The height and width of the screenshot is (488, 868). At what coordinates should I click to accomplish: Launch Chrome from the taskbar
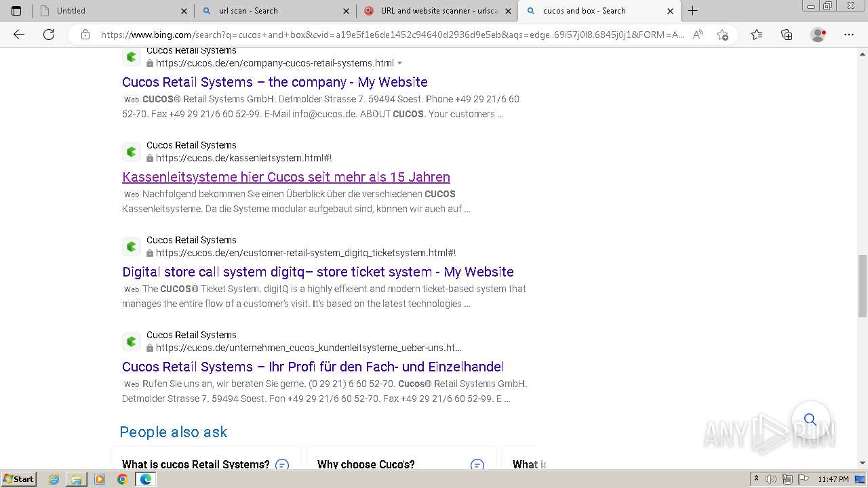[x=122, y=479]
